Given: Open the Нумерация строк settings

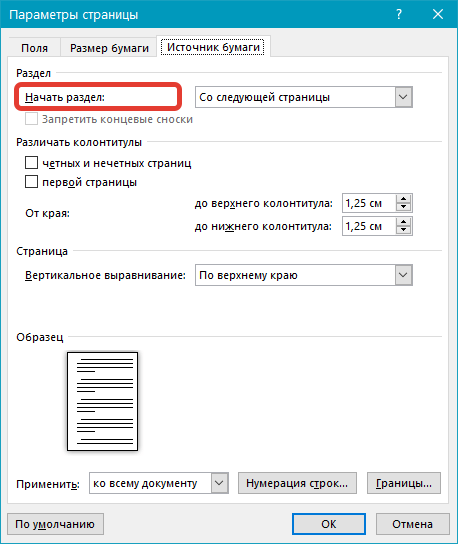Looking at the screenshot, I should point(297,483).
